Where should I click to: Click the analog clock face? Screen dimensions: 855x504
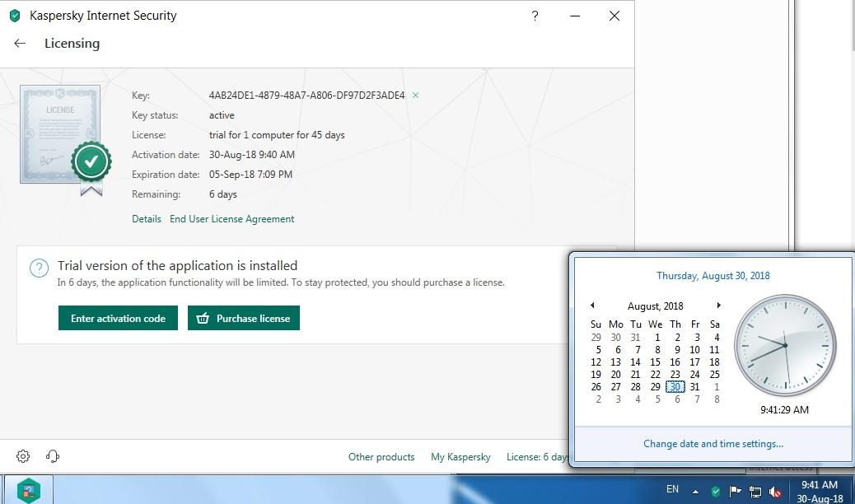(x=785, y=345)
